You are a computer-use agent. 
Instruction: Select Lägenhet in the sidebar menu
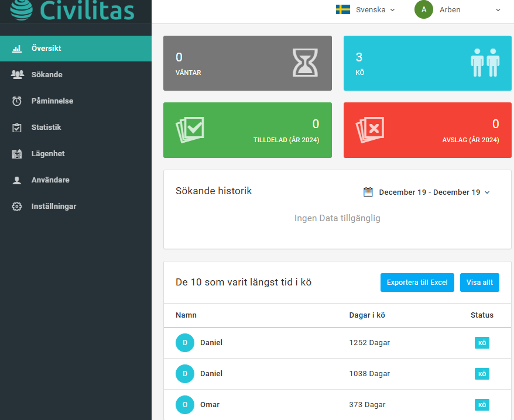point(48,154)
